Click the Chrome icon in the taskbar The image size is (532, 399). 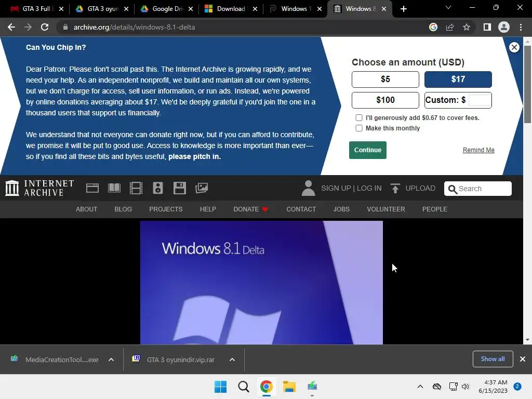click(267, 387)
